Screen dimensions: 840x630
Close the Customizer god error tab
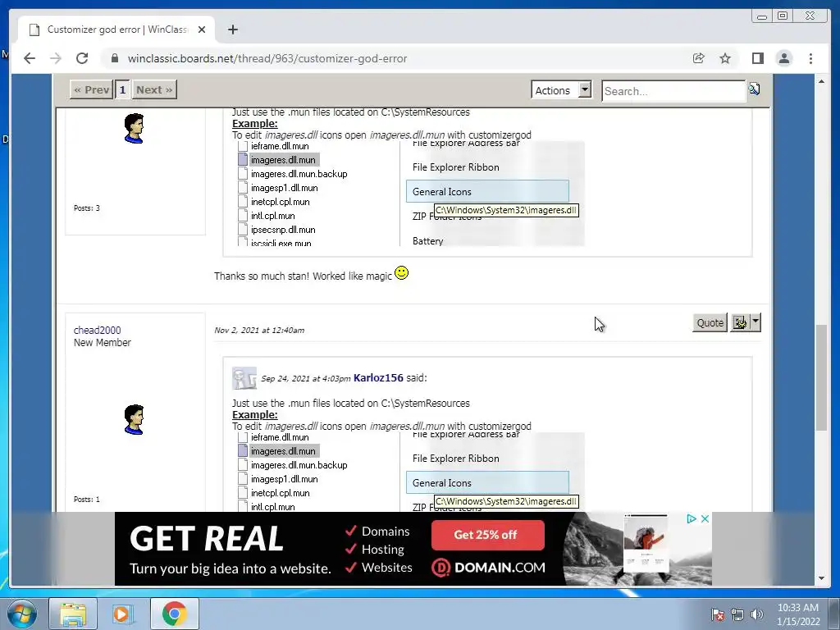[x=202, y=30]
